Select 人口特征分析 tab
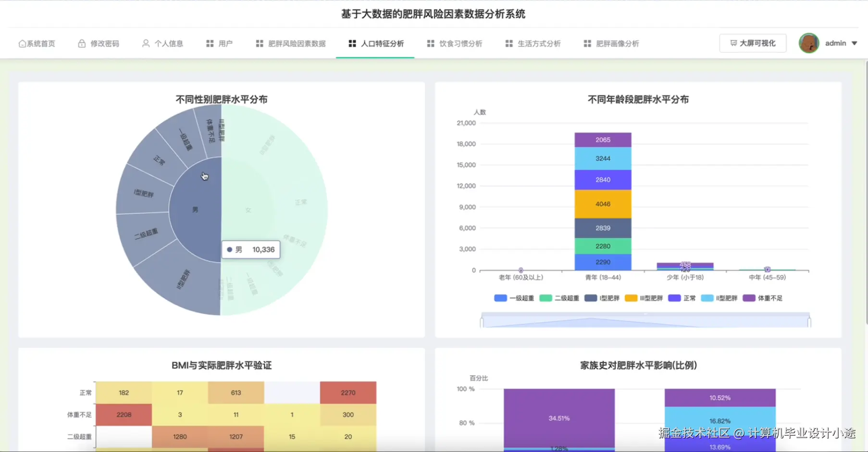The image size is (868, 452). (x=376, y=44)
